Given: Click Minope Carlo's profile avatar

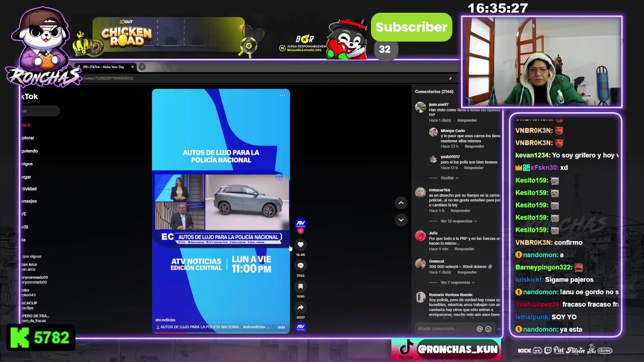Looking at the screenshot, I should [x=433, y=132].
